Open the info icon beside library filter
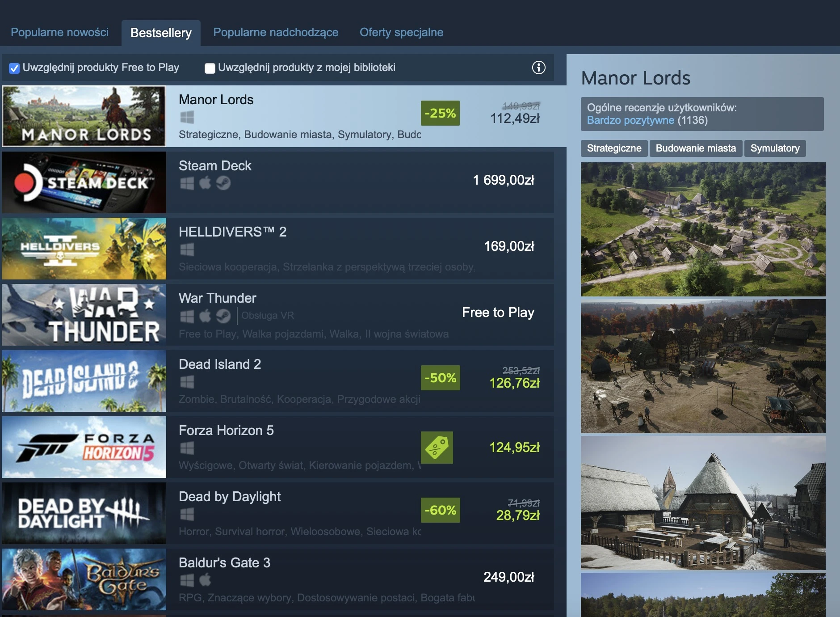Screen dimensions: 840x617 point(538,68)
